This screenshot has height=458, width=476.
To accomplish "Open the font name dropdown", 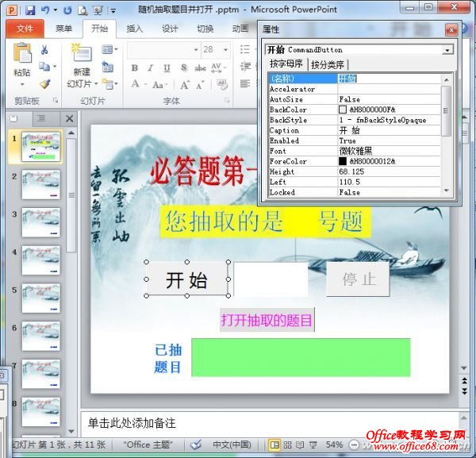I will pos(196,50).
